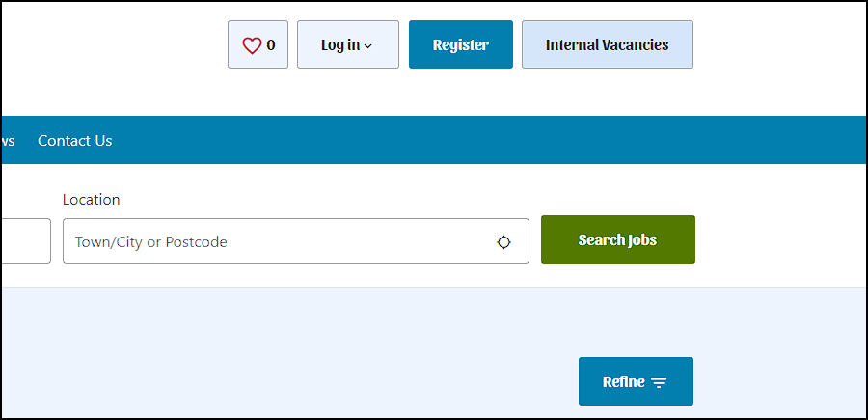Click the Register text on the blue button

461,44
